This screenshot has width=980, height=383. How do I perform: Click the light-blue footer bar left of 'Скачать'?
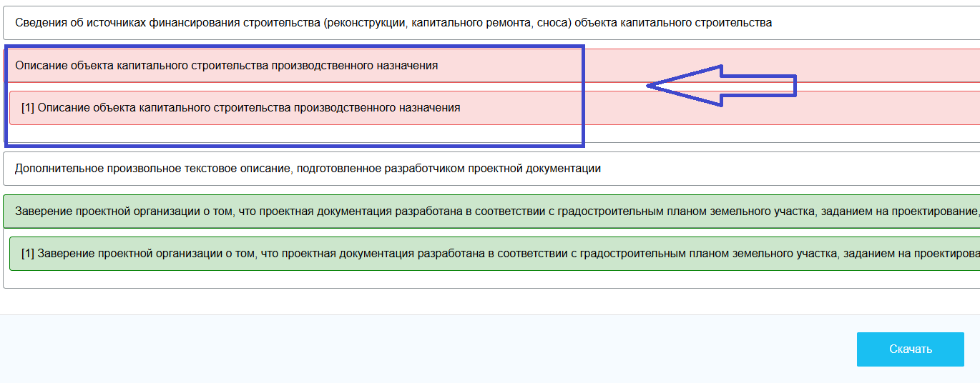coord(429,349)
